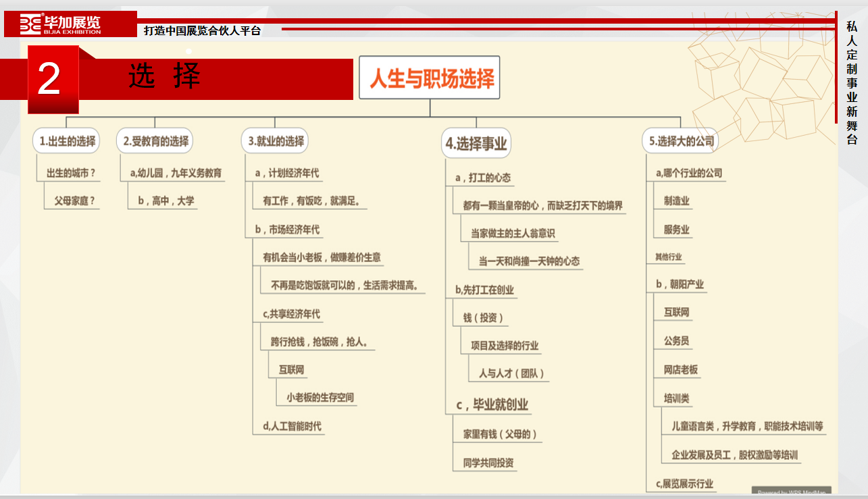
Task: Click the 5.选择大的公司 node
Action: pos(680,141)
